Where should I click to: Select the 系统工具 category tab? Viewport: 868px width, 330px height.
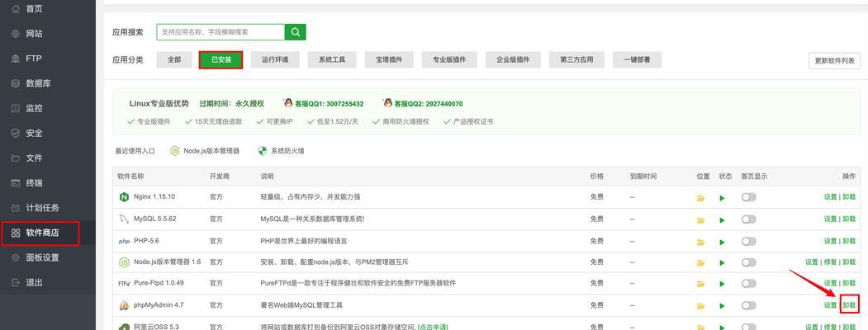coord(331,59)
